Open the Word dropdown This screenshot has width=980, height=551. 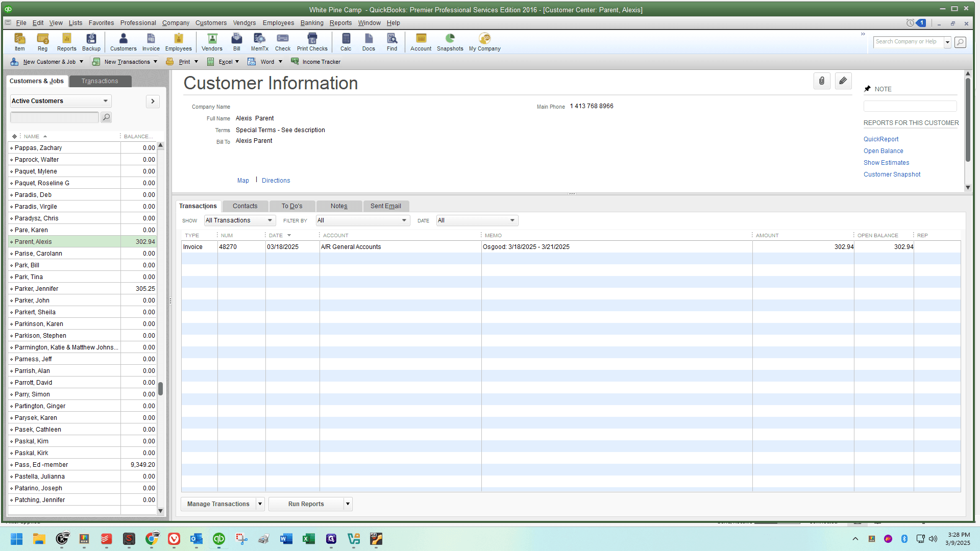265,62
